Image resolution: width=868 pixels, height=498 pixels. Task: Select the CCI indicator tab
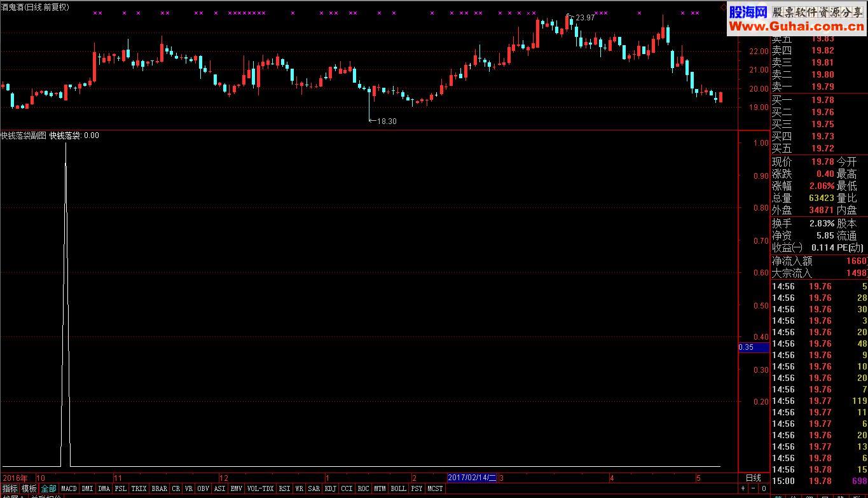(x=347, y=488)
